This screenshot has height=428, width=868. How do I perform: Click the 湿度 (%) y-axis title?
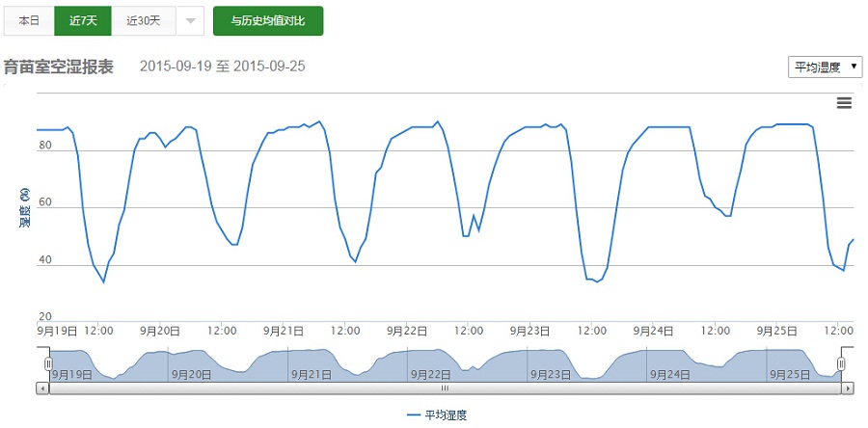click(x=25, y=206)
